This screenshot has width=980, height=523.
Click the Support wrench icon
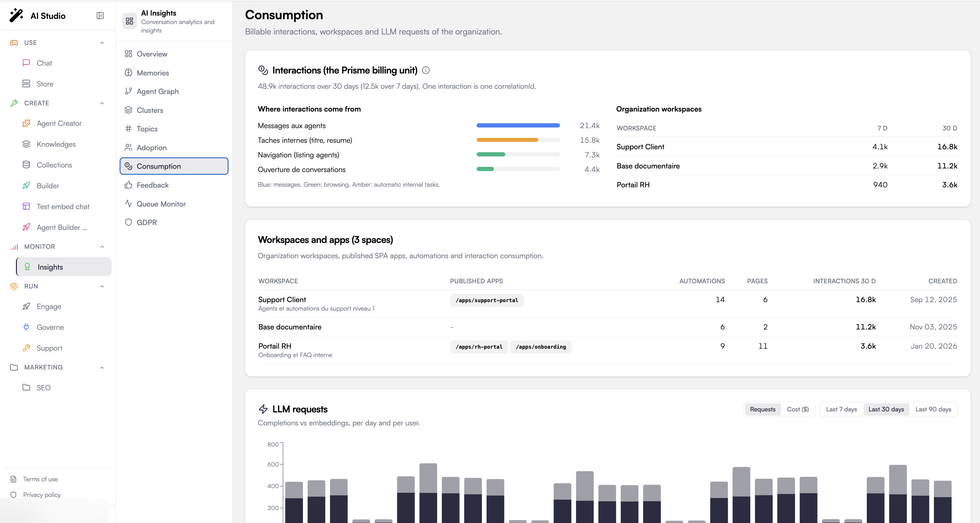click(26, 348)
